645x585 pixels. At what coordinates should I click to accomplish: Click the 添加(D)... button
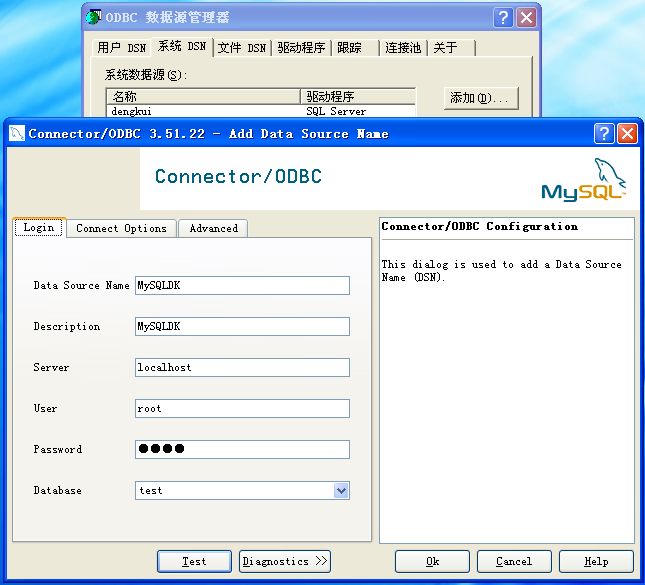tap(481, 98)
